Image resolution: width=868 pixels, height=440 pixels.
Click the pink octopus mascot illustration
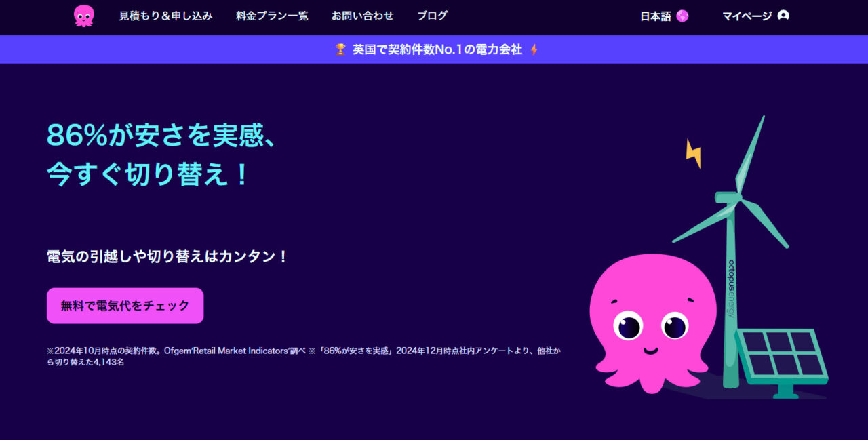(651, 325)
